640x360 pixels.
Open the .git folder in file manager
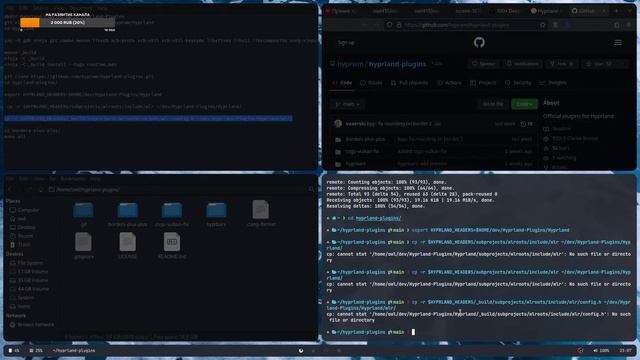[x=83, y=214]
